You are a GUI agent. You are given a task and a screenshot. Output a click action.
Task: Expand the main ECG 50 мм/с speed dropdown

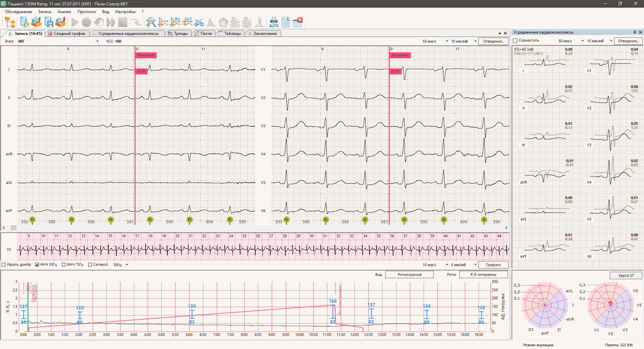coord(447,41)
